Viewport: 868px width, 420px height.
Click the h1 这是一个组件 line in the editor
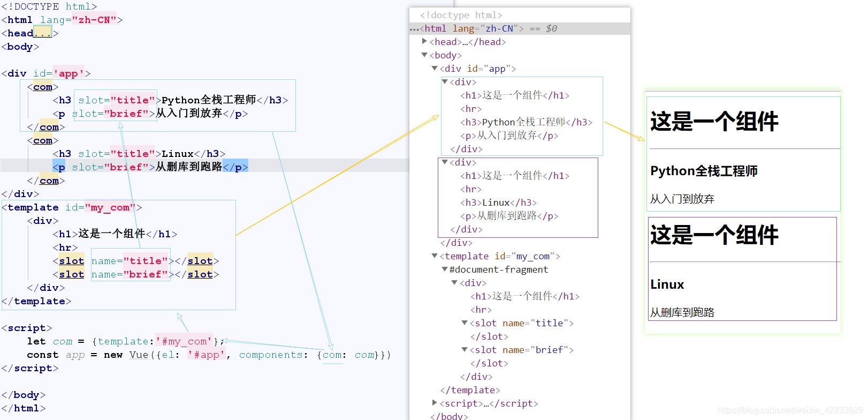[x=115, y=234]
